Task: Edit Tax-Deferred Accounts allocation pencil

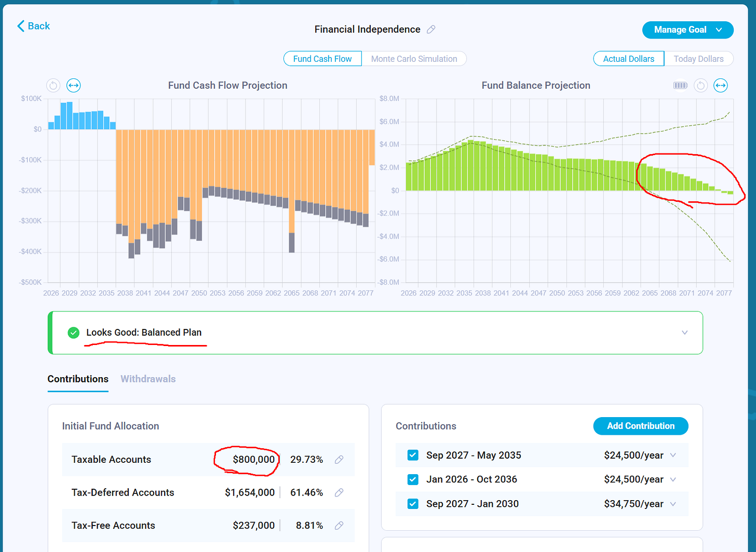Action: [x=339, y=492]
